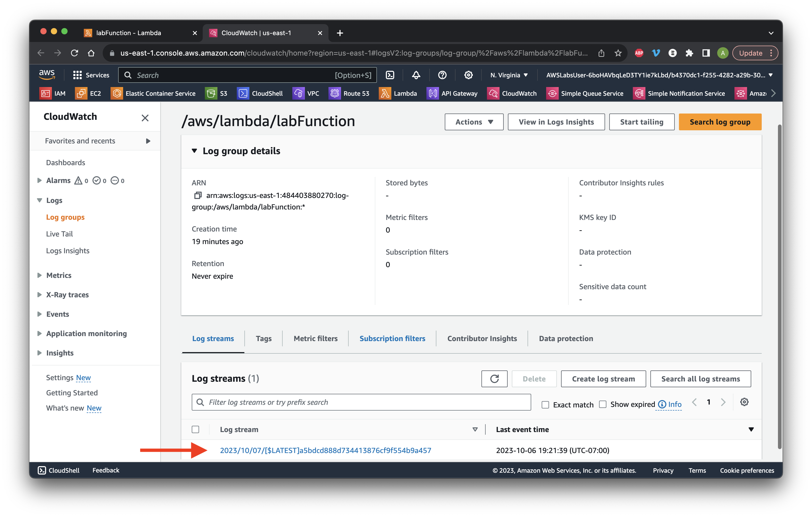The image size is (812, 517).
Task: Open the Services grid menu
Action: coord(91,75)
